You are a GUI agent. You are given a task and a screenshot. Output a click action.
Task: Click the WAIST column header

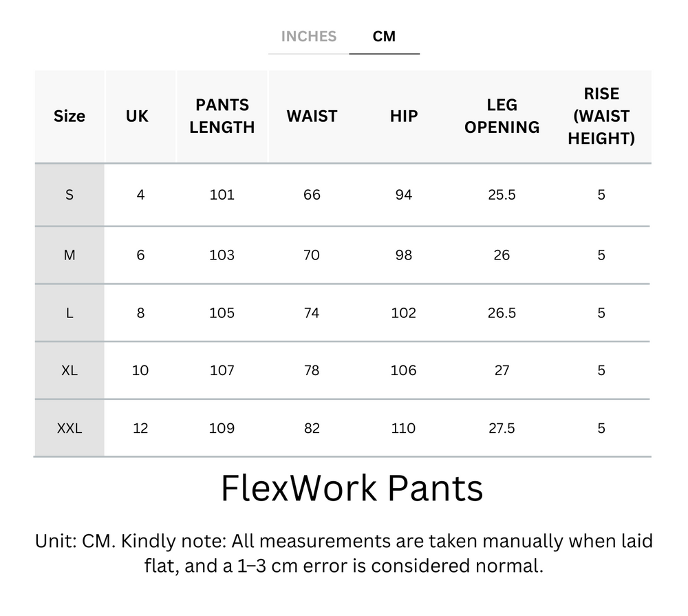tap(312, 116)
